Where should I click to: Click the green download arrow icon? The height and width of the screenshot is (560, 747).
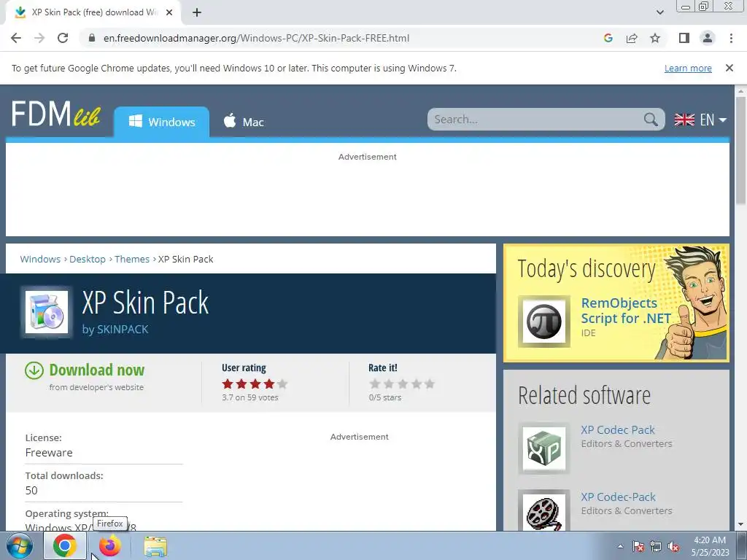tap(34, 370)
